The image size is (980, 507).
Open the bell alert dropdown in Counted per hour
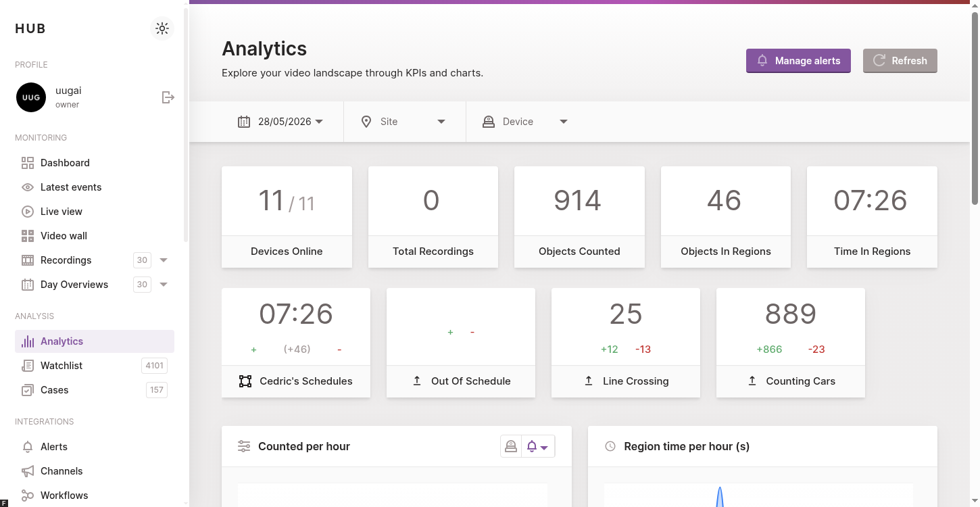(x=538, y=446)
